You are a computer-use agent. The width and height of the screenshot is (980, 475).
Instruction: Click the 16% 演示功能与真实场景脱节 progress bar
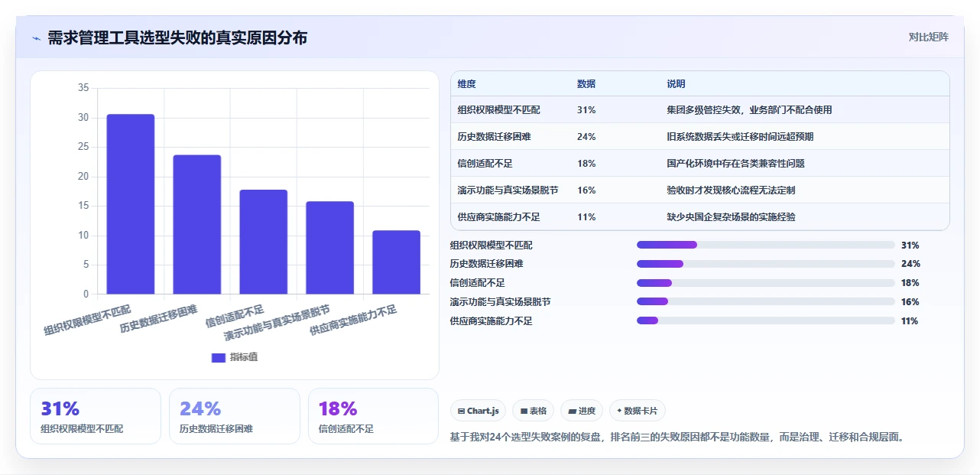(765, 302)
